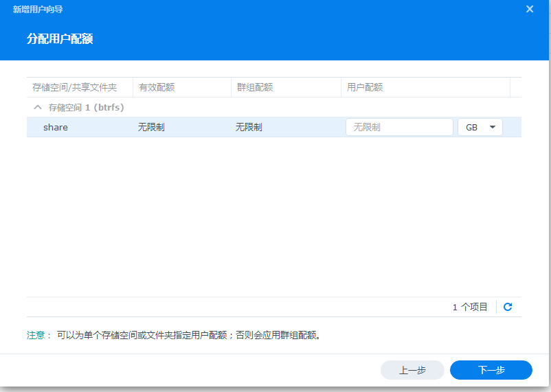Select the 存储空间 1 (btrfs) group label
The height and width of the screenshot is (392, 551).
86,108
